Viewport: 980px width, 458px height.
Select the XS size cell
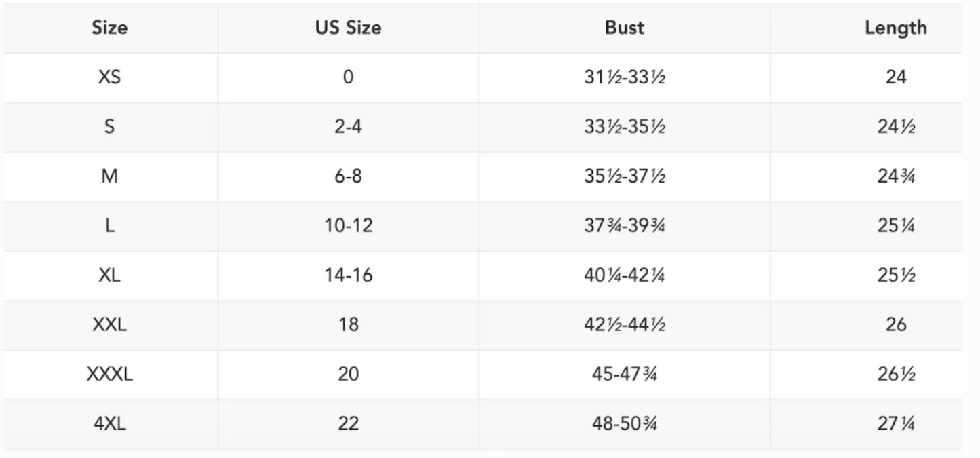(x=110, y=77)
